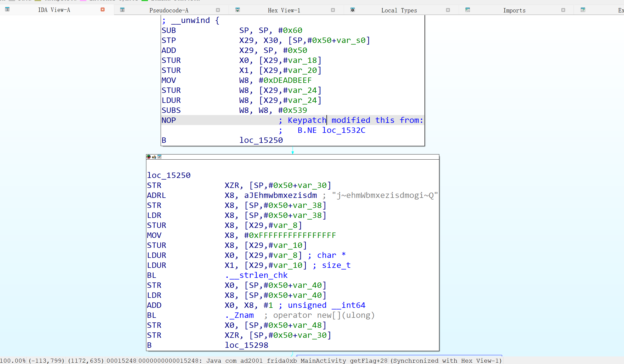Click the Local Types tab icon
Viewport: 624px width, 364px height.
353,10
